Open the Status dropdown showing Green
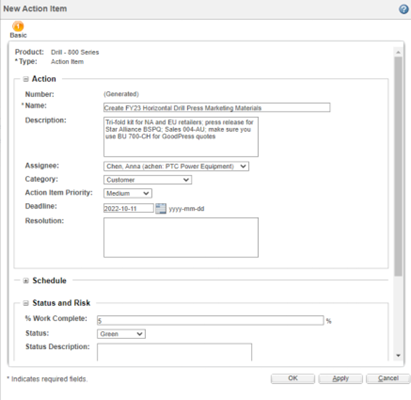The image size is (411, 400). 121,334
